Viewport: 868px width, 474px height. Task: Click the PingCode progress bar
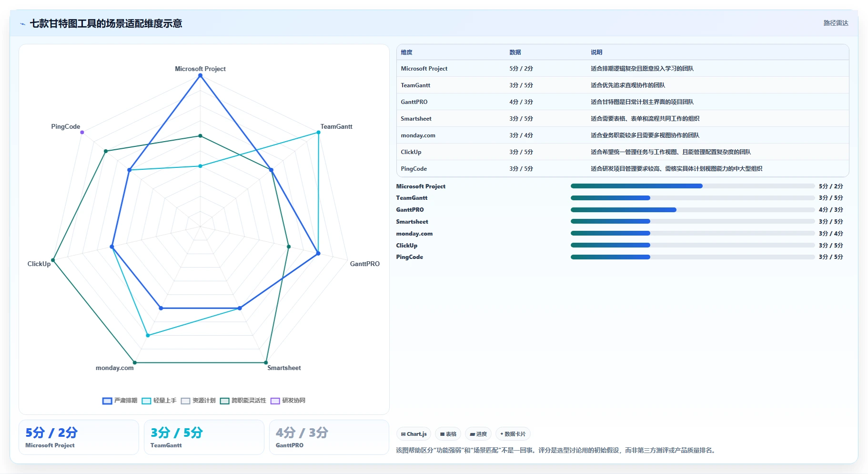pyautogui.click(x=693, y=257)
